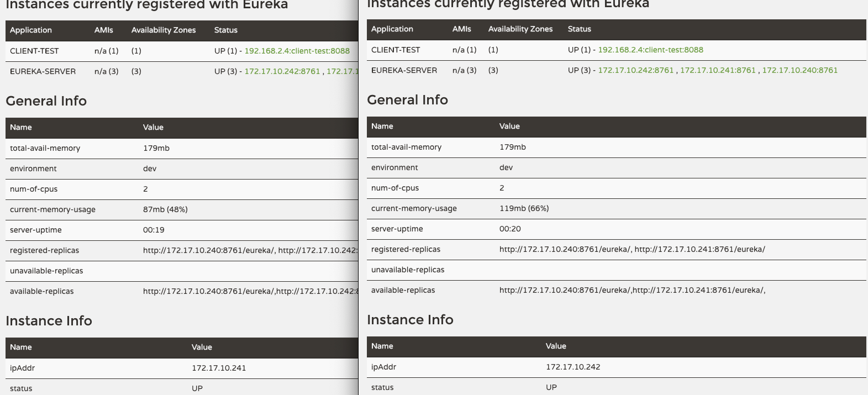Click n/a (3) AMIs cell in left window
Viewport: 868px width, 395px height.
pyautogui.click(x=107, y=71)
